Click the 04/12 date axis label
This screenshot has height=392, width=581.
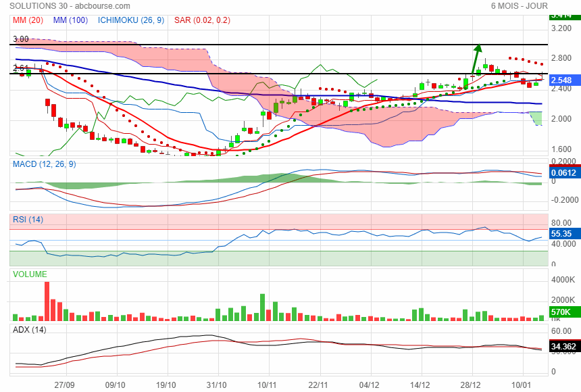coord(369,385)
